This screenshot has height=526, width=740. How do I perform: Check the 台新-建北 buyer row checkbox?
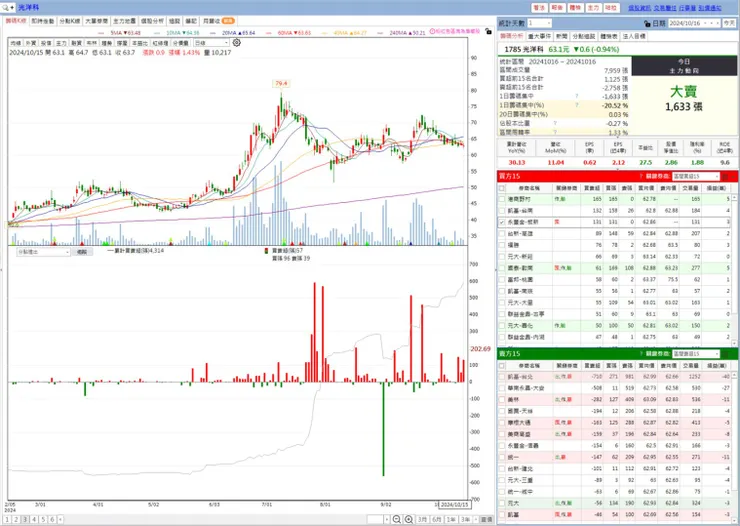(502, 234)
